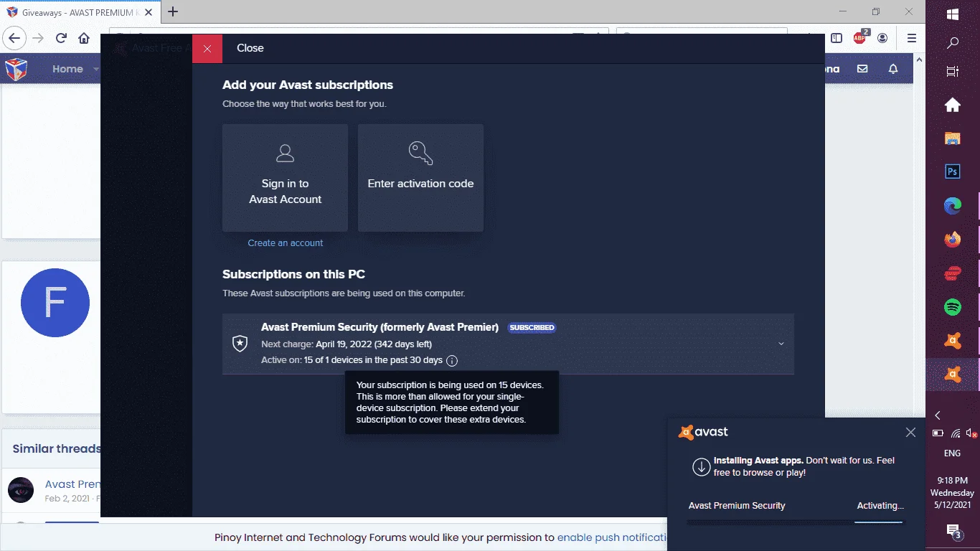Click the blue F user avatar
Viewport: 980px width, 551px height.
(55, 303)
